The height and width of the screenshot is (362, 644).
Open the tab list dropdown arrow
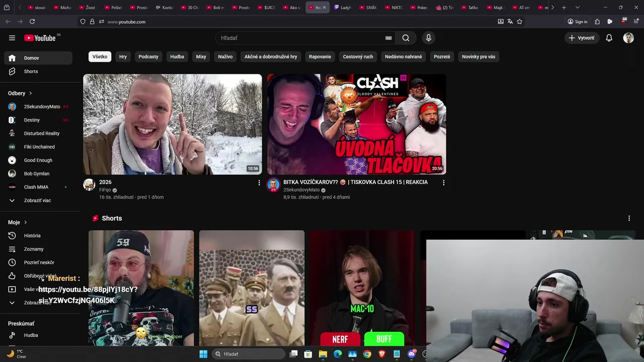(577, 8)
